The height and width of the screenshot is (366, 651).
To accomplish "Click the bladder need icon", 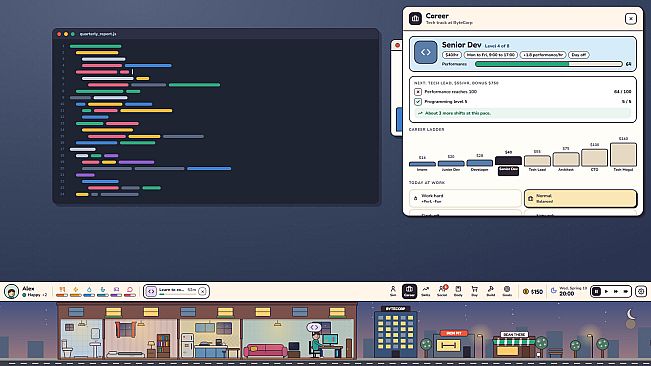I will pyautogui.click(x=103, y=291).
